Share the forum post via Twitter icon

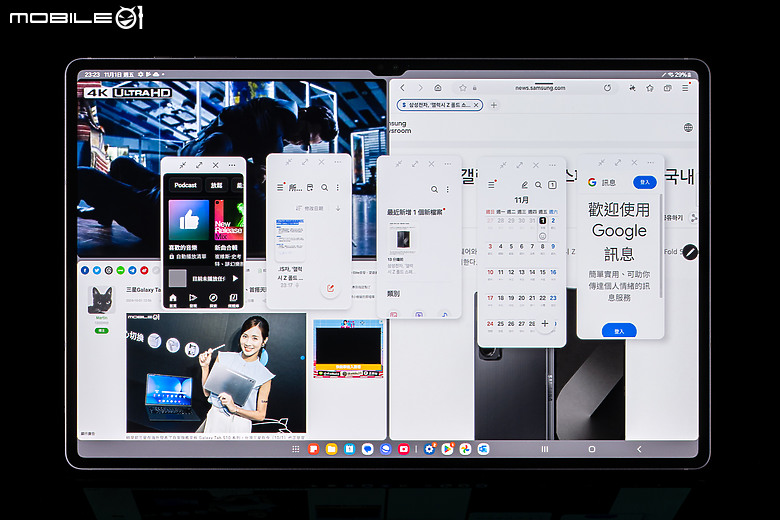coord(97,270)
